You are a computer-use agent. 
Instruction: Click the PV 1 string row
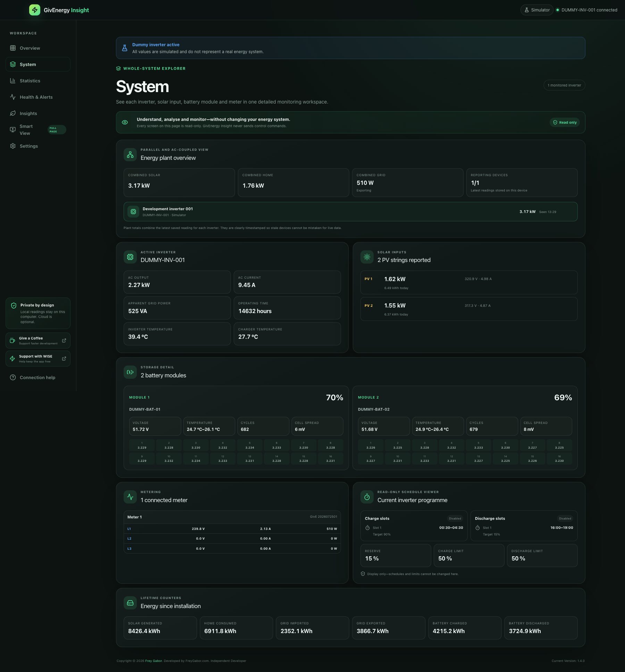(469, 282)
